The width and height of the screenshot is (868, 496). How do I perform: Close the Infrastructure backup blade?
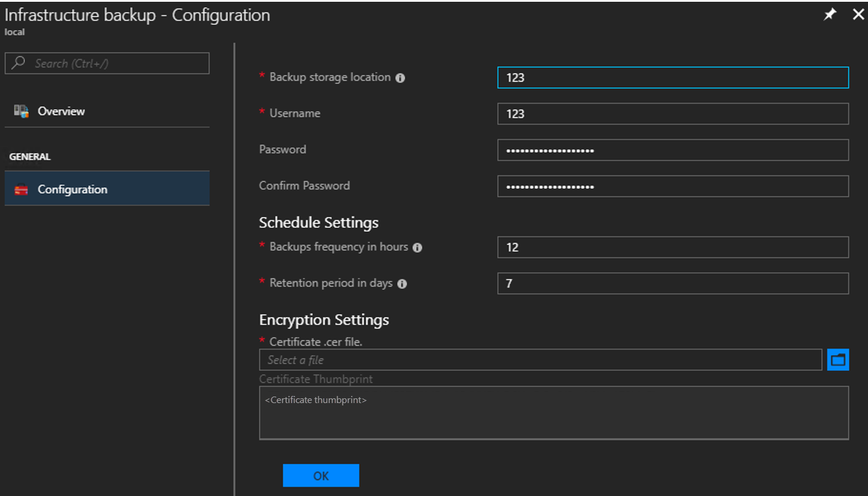(859, 14)
